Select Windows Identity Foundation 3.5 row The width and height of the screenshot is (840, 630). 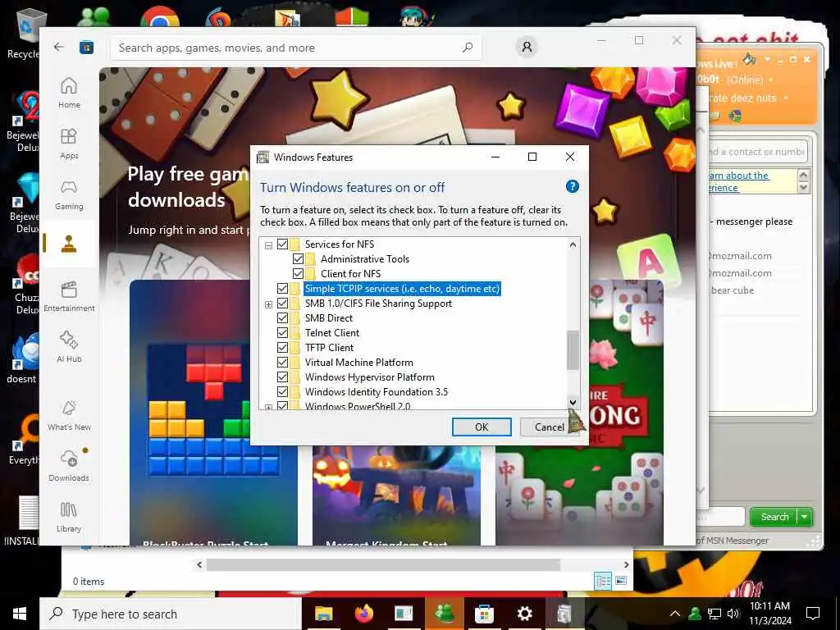tap(376, 392)
